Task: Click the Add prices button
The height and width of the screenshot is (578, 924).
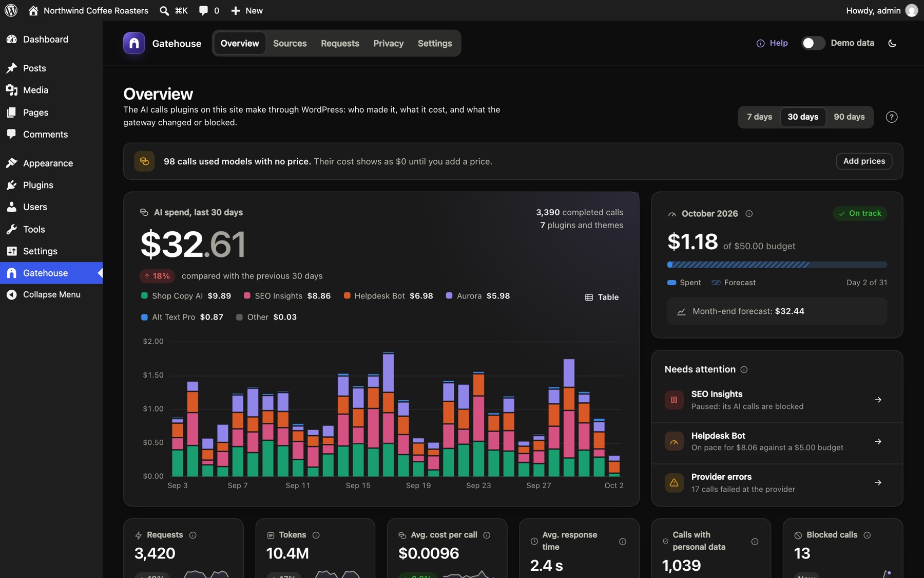Action: pyautogui.click(x=864, y=161)
